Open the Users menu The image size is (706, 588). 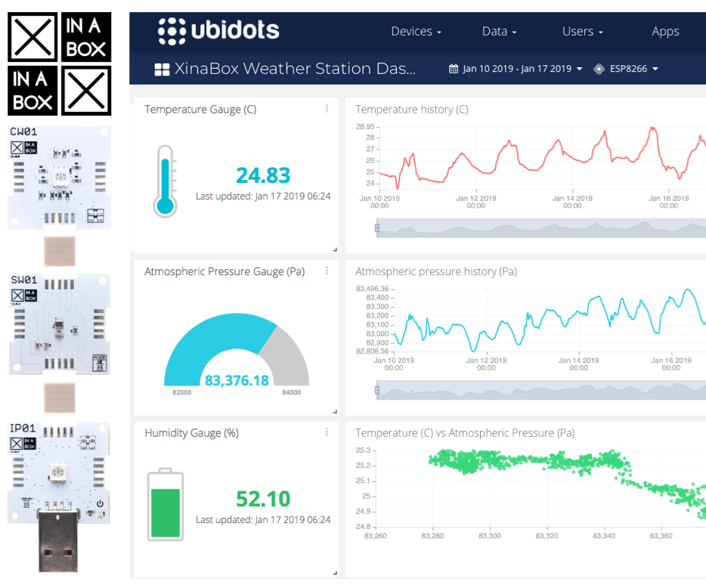581,31
